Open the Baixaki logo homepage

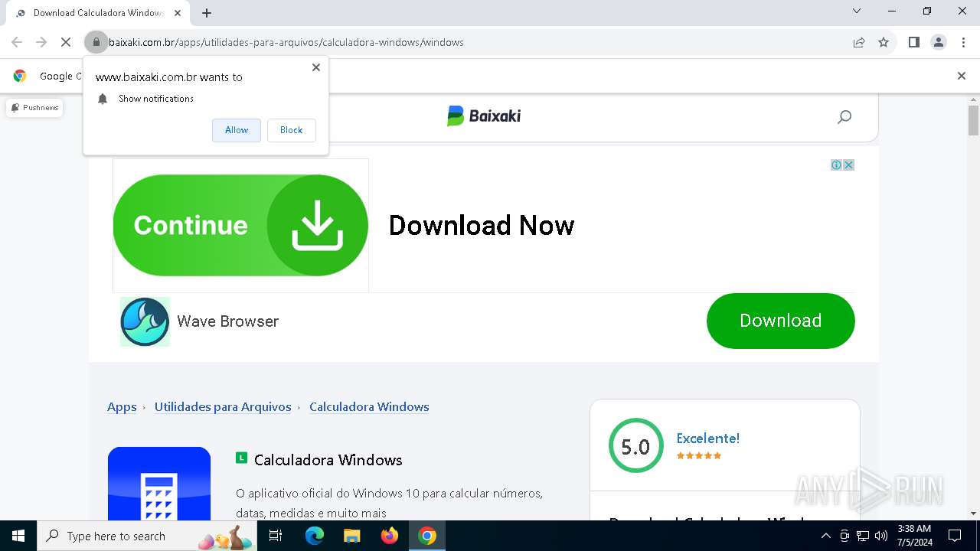[x=484, y=116]
